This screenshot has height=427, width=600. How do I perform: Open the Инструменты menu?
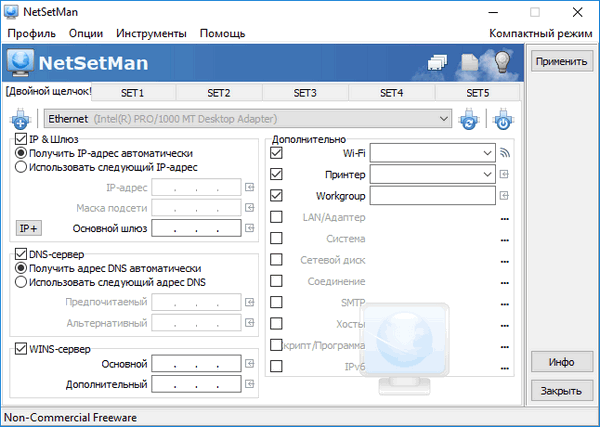152,34
